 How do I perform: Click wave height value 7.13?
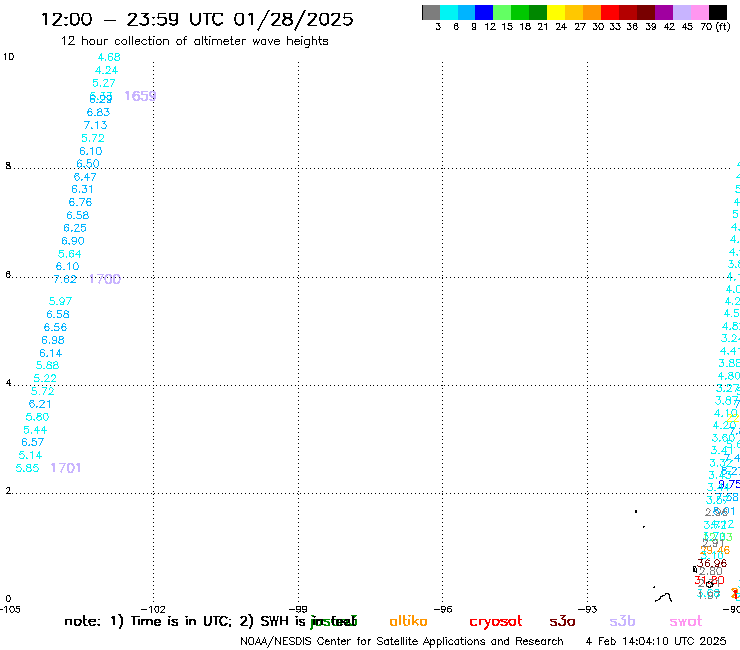pyautogui.click(x=95, y=125)
